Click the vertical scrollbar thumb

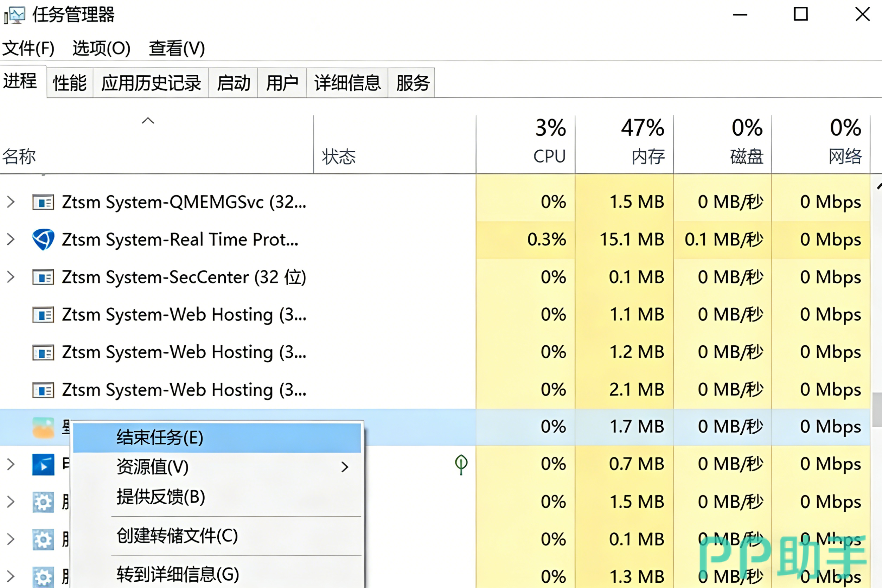point(877,409)
